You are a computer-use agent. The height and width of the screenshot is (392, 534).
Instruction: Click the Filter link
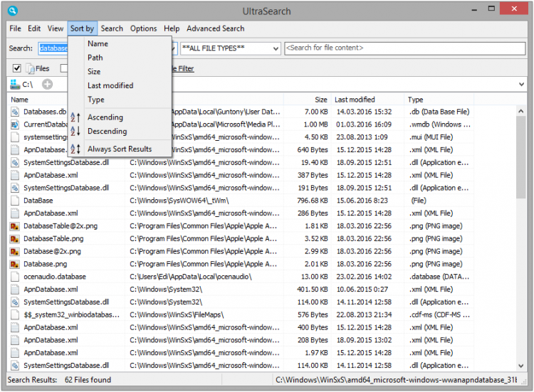coord(184,69)
